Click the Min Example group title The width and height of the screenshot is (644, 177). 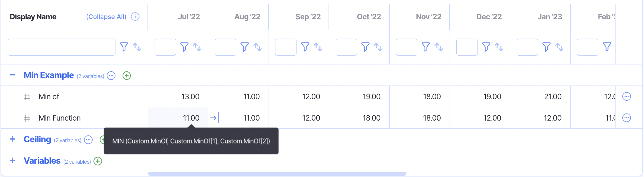(x=49, y=75)
